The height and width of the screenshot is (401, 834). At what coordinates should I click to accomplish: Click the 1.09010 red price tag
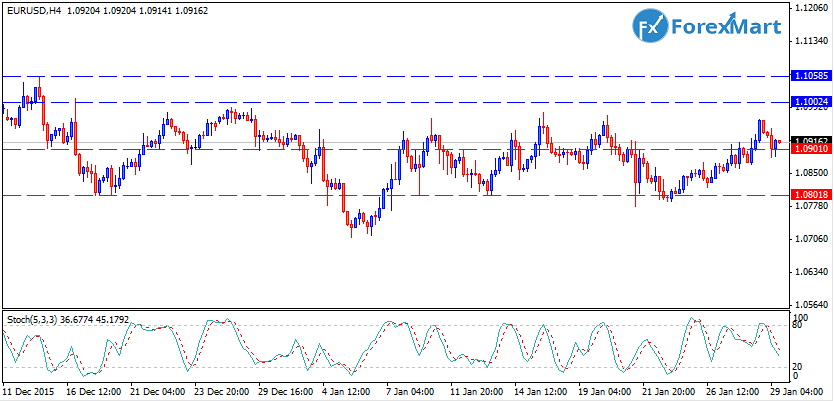(x=809, y=149)
